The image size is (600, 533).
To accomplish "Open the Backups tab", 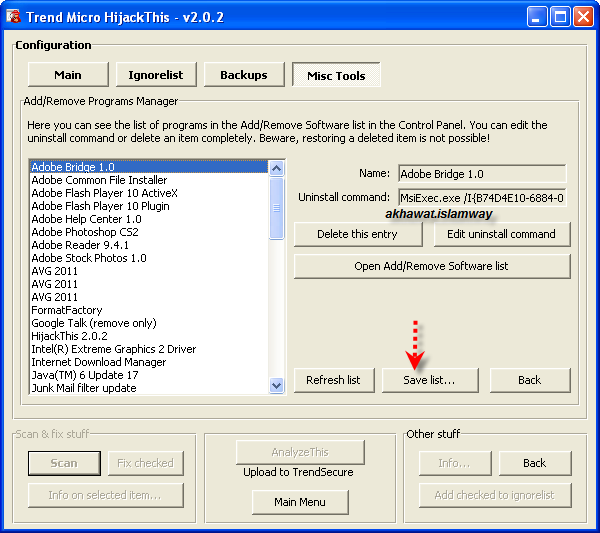I will click(x=244, y=75).
